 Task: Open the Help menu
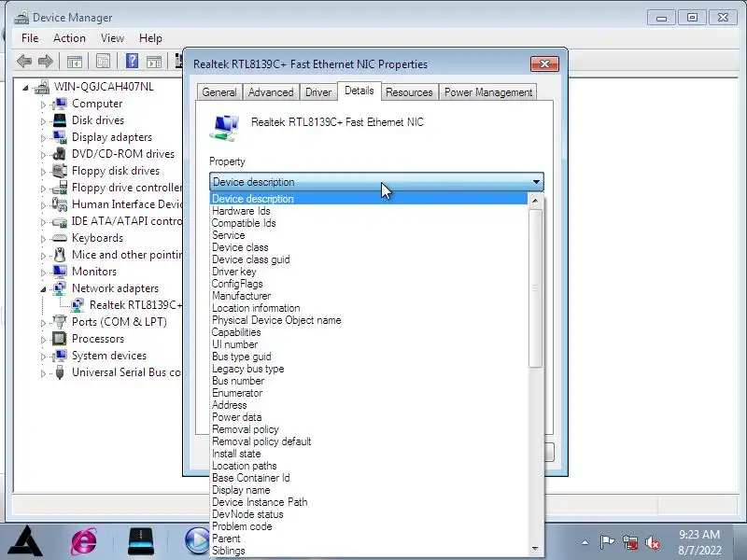(x=150, y=38)
